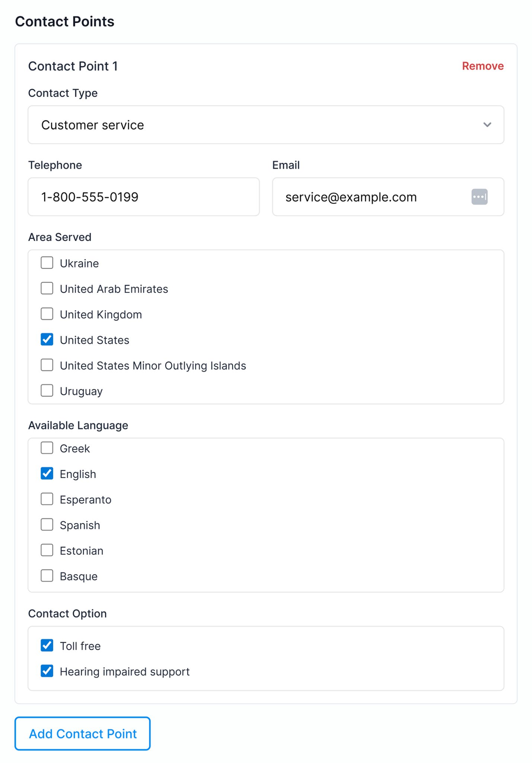This screenshot has height=763, width=532.
Task: Focus the Telephone input field
Action: click(x=144, y=197)
